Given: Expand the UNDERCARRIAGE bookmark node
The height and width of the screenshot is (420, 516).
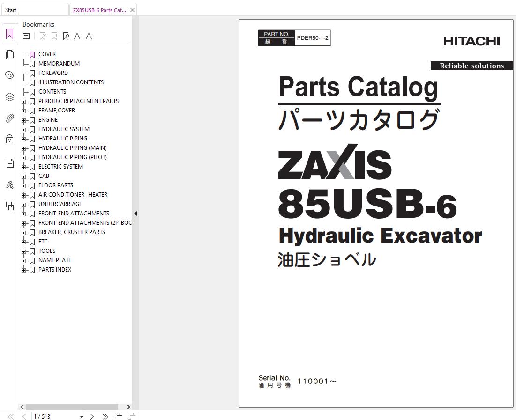Looking at the screenshot, I should tap(24, 205).
